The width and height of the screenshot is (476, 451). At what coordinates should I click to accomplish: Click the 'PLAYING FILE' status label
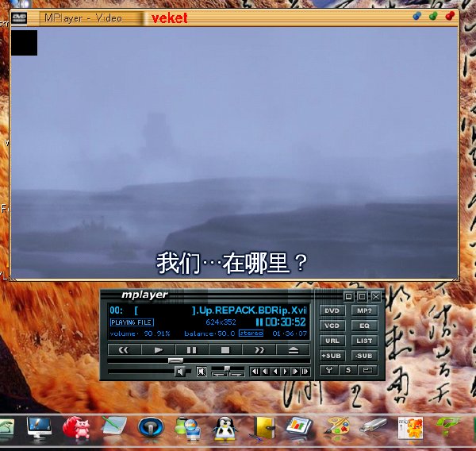[132, 322]
